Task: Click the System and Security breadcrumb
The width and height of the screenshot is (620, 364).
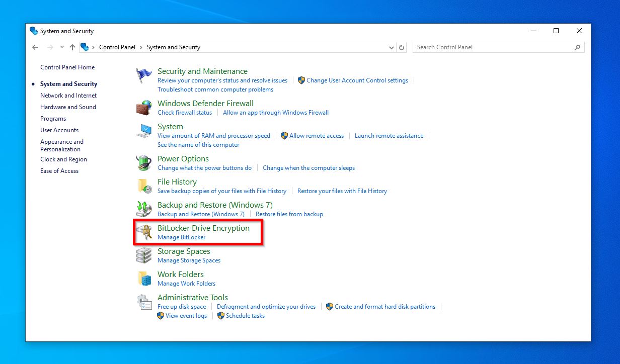Action: point(174,47)
